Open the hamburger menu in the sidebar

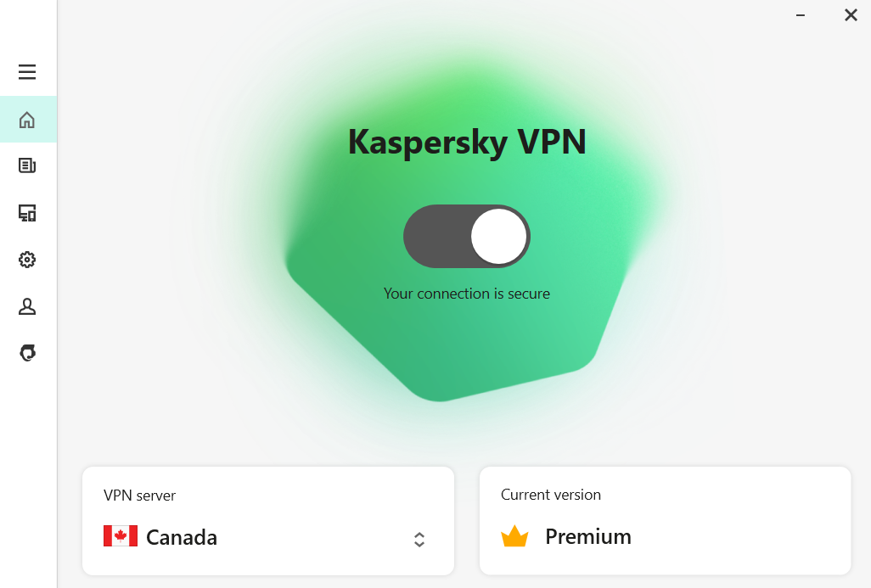[x=27, y=72]
